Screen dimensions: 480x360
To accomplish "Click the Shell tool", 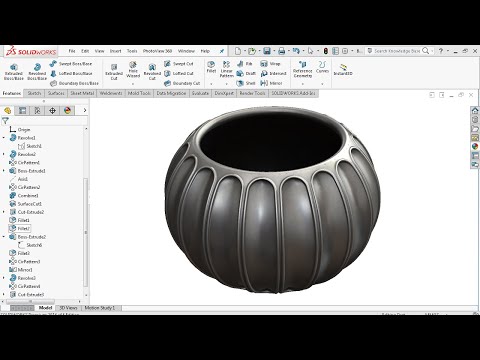I will tap(246, 83).
